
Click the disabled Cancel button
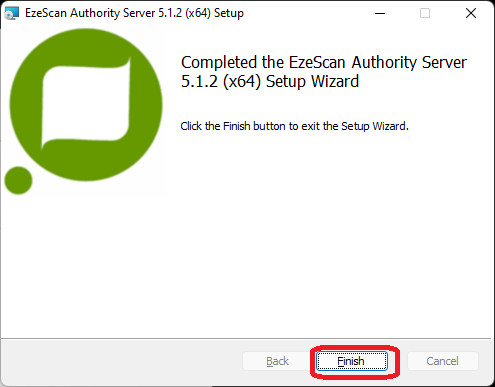(x=443, y=361)
